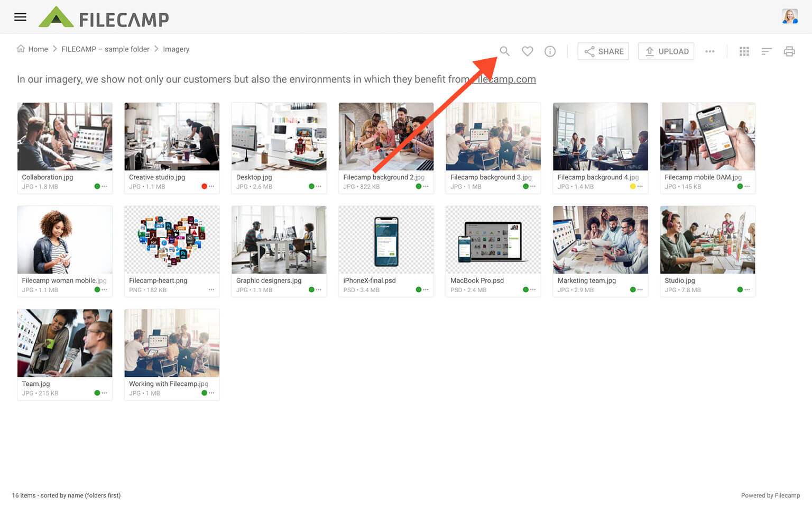
Task: Switch to grid thumbnail view
Action: pyautogui.click(x=744, y=51)
